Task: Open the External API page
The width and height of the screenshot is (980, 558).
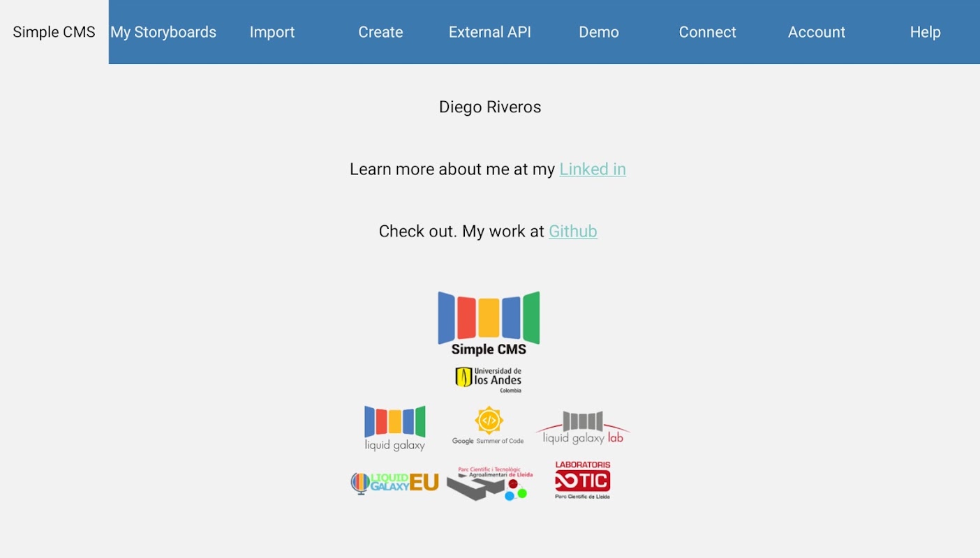Action: [490, 32]
